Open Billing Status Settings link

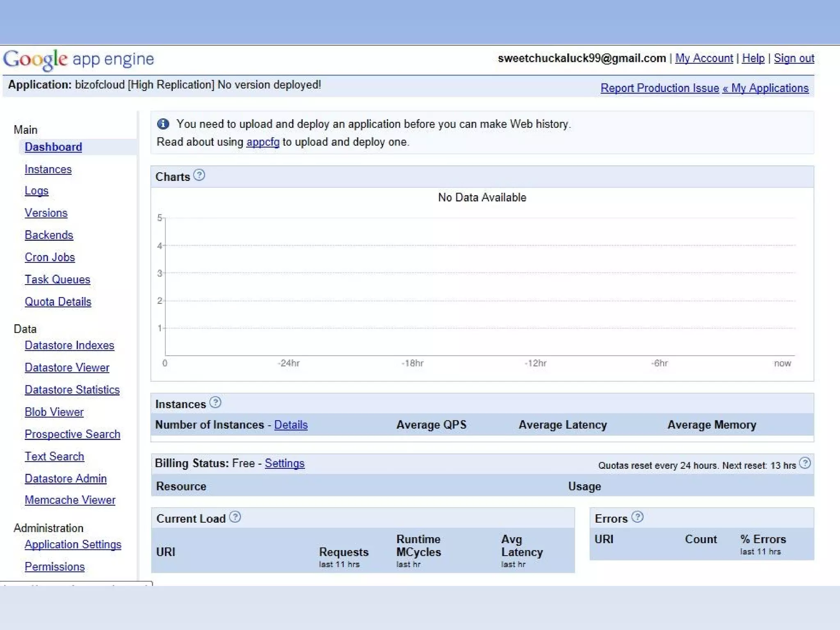coord(285,463)
